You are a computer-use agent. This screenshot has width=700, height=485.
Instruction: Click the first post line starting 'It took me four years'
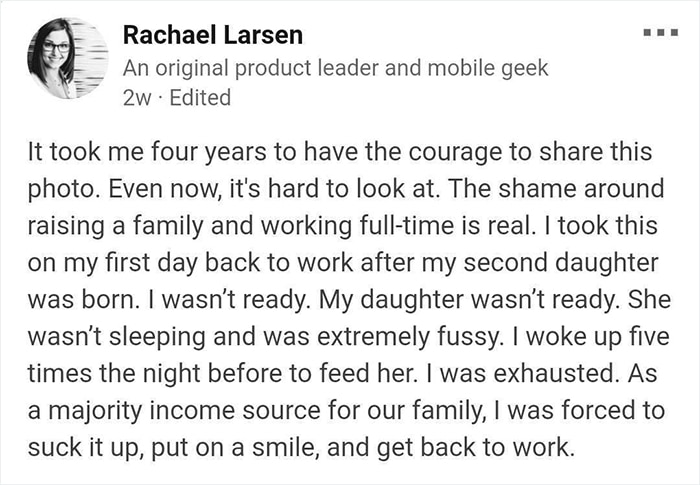pyautogui.click(x=340, y=152)
